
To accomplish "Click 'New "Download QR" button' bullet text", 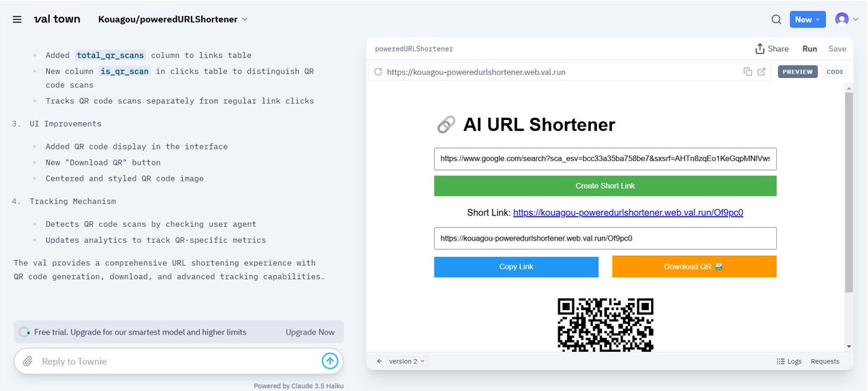I will click(x=103, y=163).
